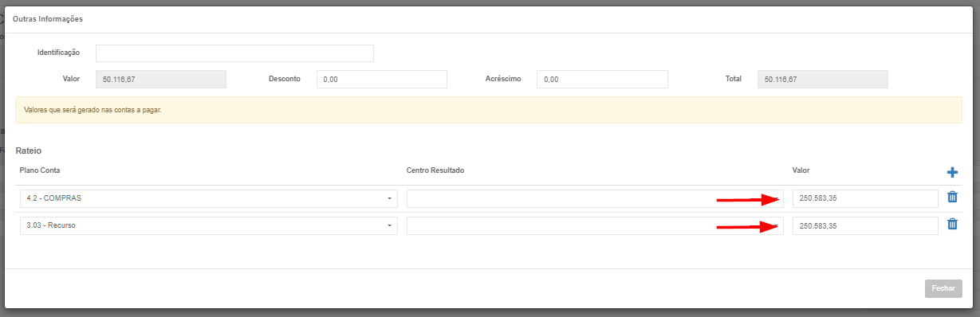Click the 'Centro Resultado' column header
The width and height of the screenshot is (980, 317).
[x=435, y=171]
